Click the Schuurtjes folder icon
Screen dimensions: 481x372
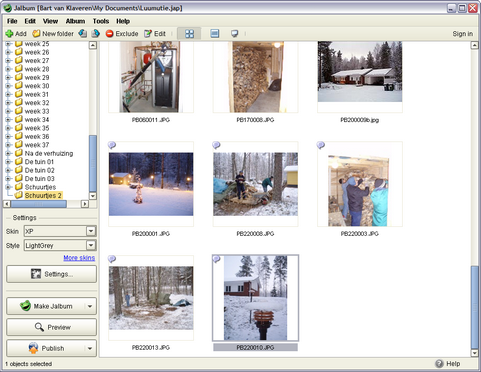[19, 187]
